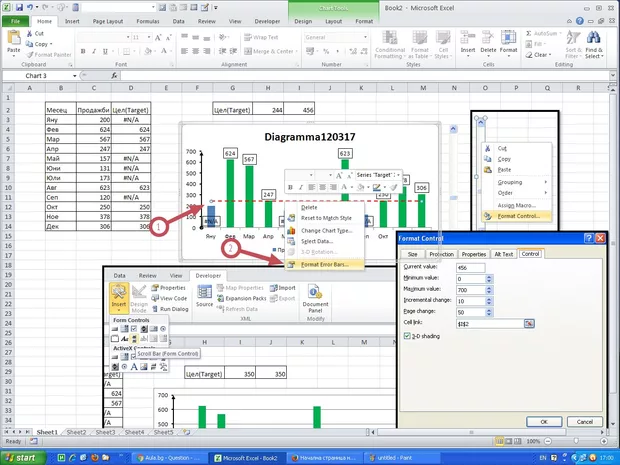Screen dimensions: 620x465
Task: Open the Page Layout ribbon tab
Action: click(x=108, y=21)
